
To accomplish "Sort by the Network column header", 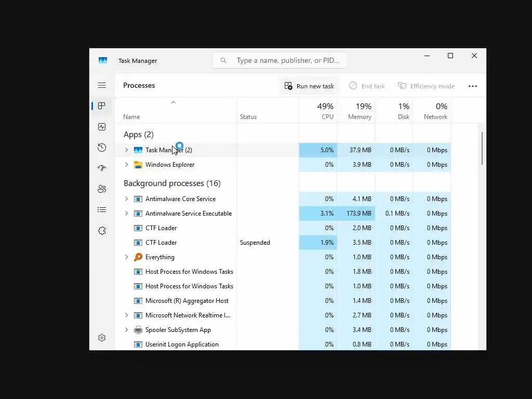I will coord(432,111).
